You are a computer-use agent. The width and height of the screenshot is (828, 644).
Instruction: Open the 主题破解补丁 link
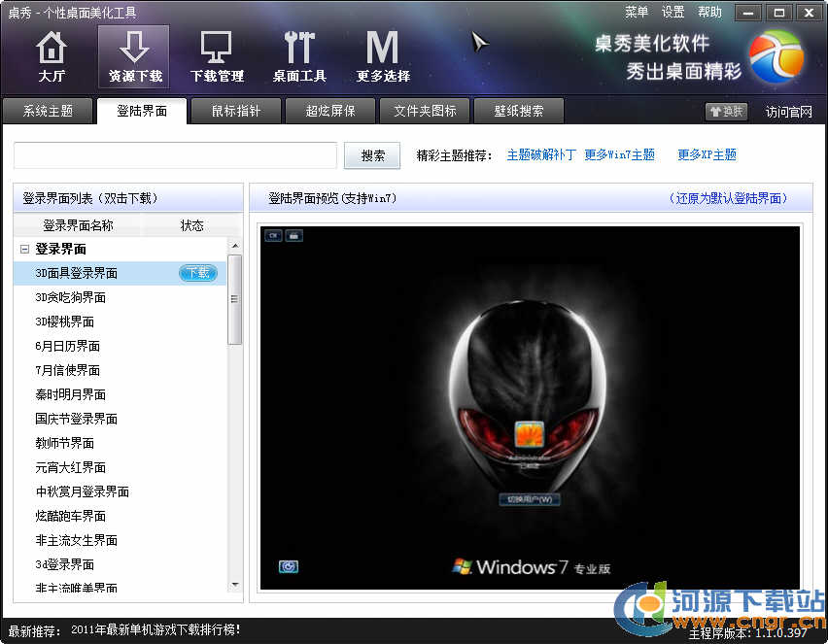(540, 154)
